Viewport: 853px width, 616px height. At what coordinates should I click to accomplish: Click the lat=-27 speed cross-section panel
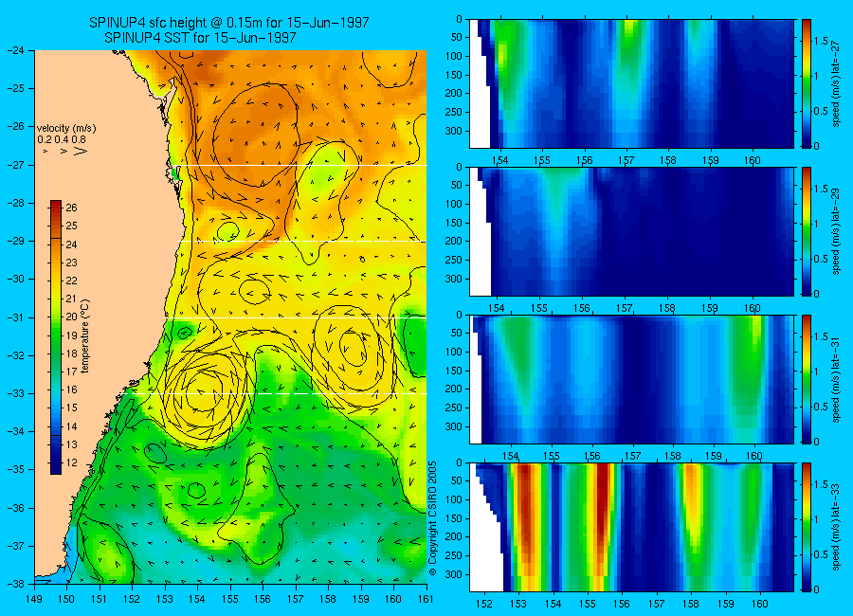[x=631, y=83]
